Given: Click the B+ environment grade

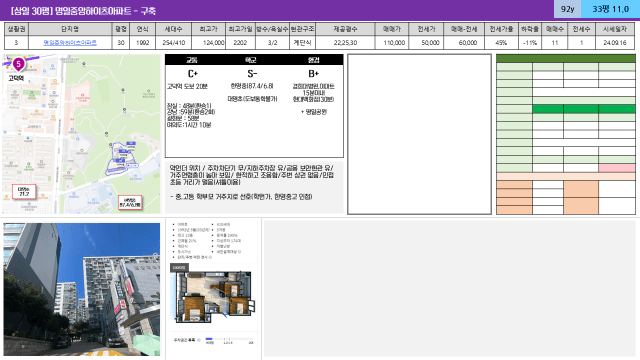Looking at the screenshot, I should 313,74.
